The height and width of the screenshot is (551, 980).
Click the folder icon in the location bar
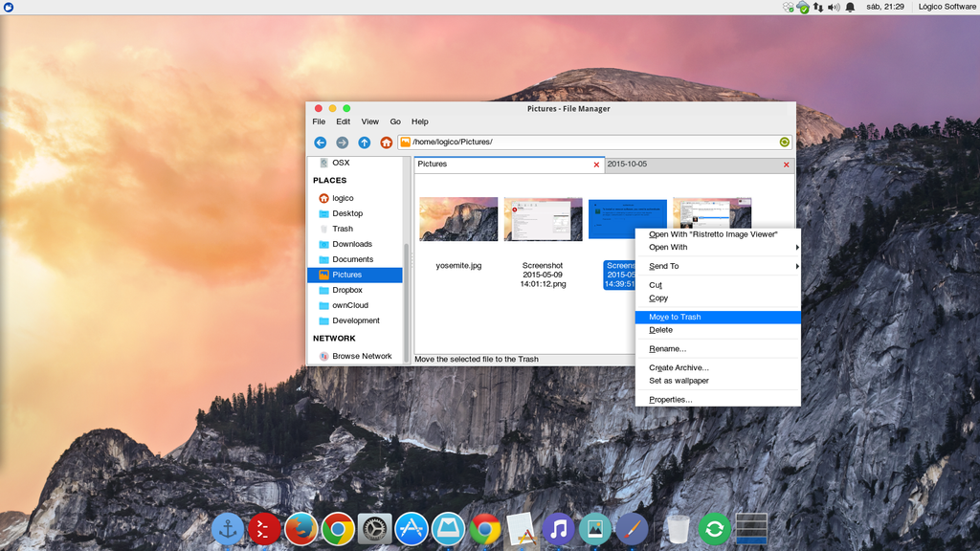click(x=405, y=142)
